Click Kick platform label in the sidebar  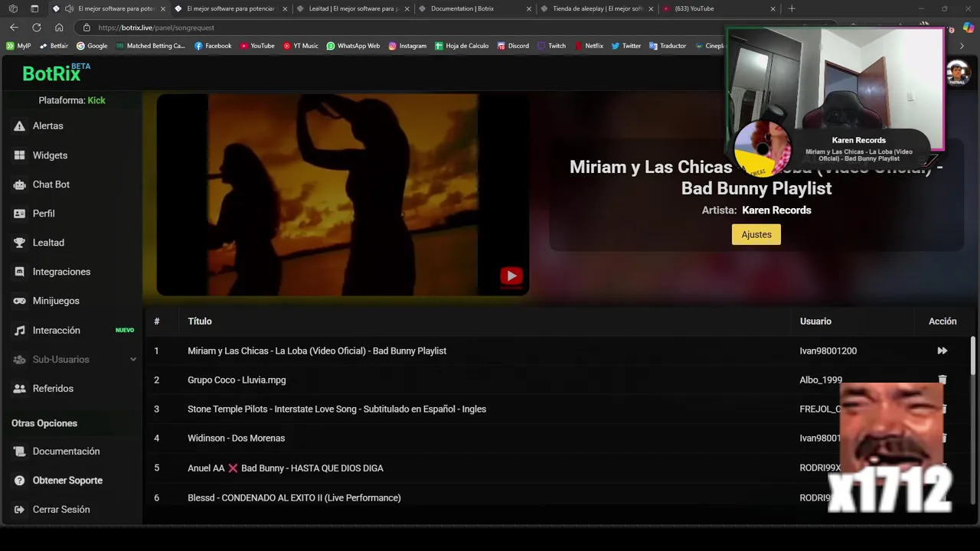96,100
